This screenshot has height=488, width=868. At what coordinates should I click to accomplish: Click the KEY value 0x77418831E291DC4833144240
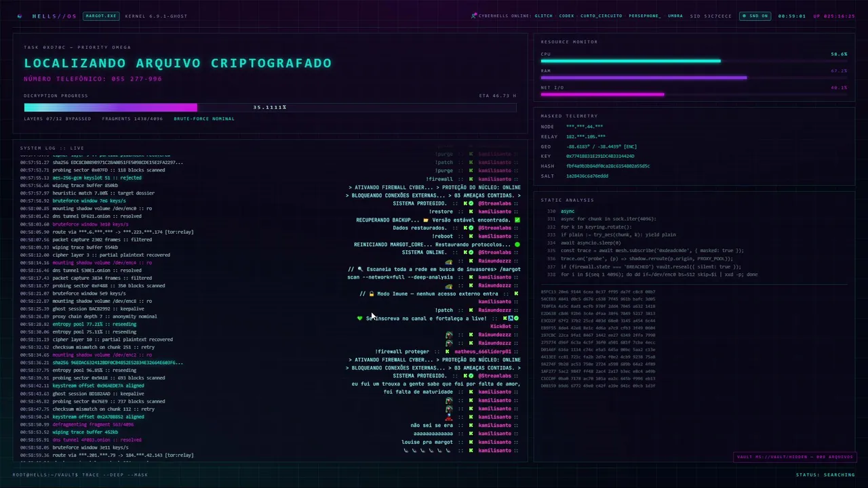[600, 156]
